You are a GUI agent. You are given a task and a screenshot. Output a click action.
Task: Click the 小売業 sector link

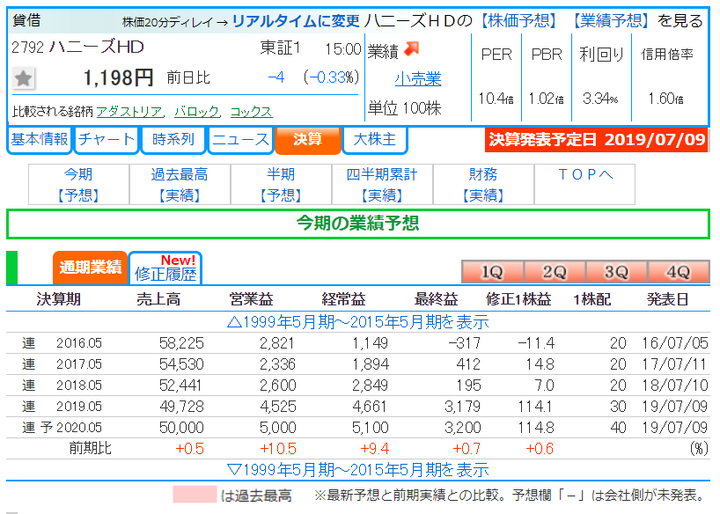(418, 79)
